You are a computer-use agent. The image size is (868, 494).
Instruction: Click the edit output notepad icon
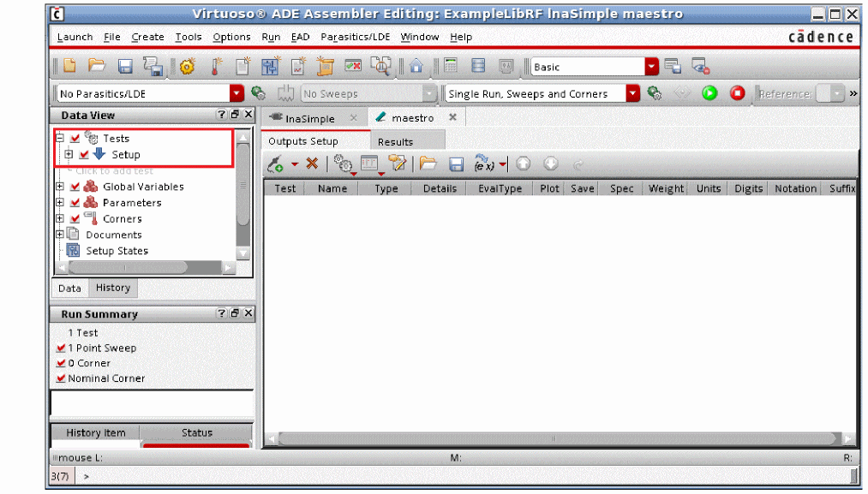tap(397, 164)
